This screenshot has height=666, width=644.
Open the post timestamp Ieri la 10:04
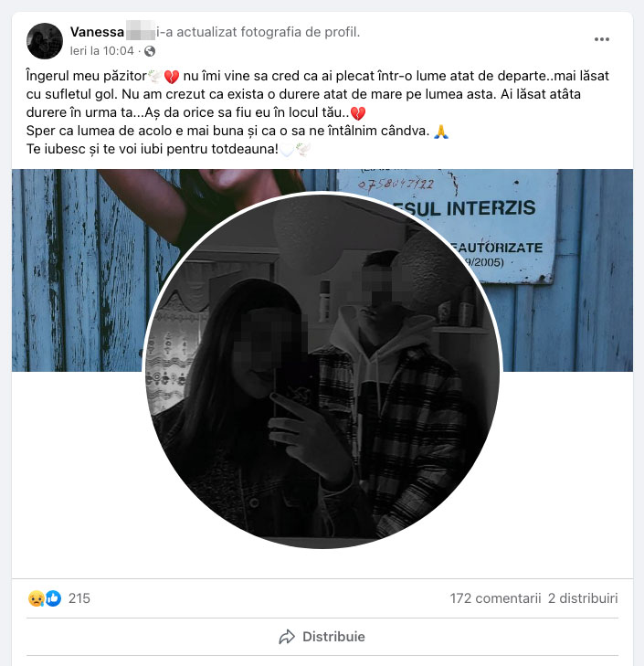point(102,51)
